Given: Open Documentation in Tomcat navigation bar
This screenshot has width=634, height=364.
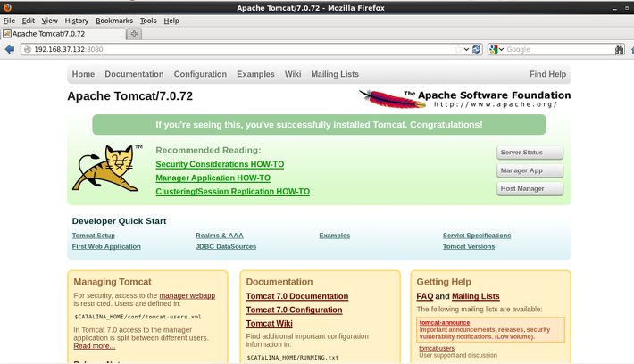Looking at the screenshot, I should (134, 74).
